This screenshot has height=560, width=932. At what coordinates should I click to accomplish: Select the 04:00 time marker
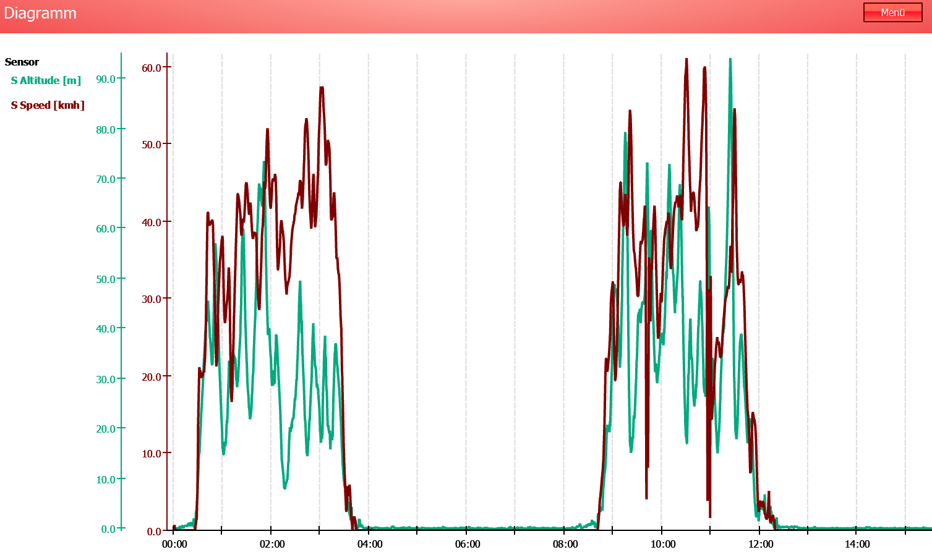370,544
